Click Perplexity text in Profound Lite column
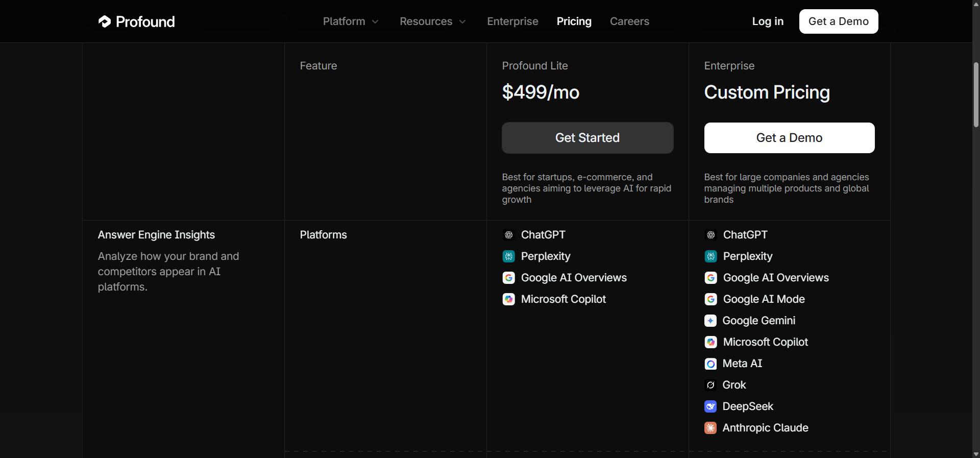 (x=546, y=256)
